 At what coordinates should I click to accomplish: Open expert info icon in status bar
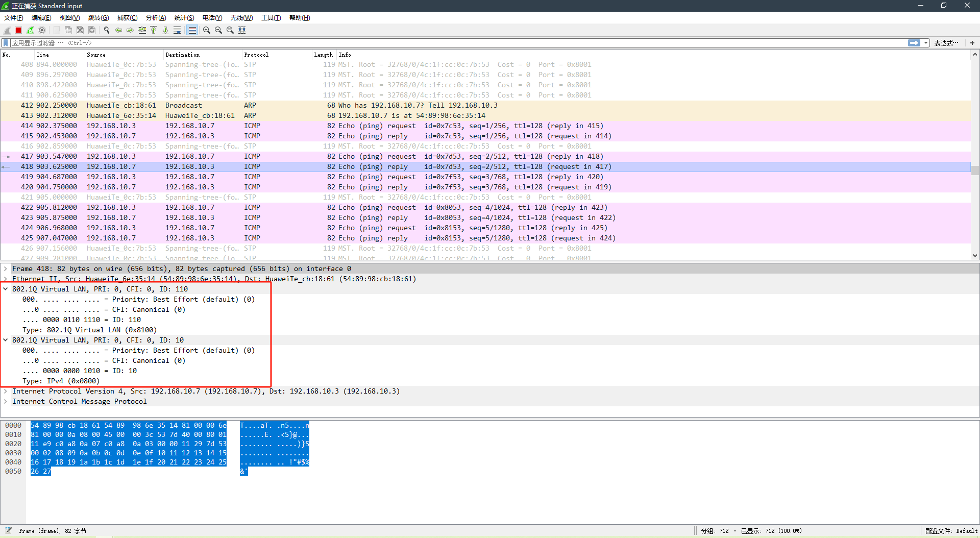pos(9,530)
